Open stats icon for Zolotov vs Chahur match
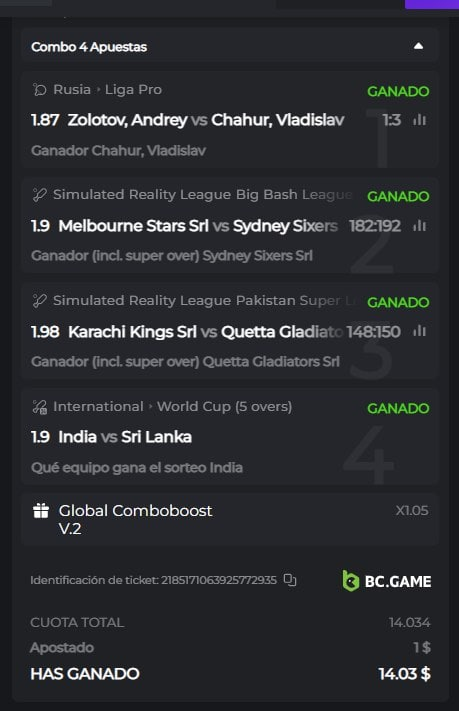 [420, 120]
